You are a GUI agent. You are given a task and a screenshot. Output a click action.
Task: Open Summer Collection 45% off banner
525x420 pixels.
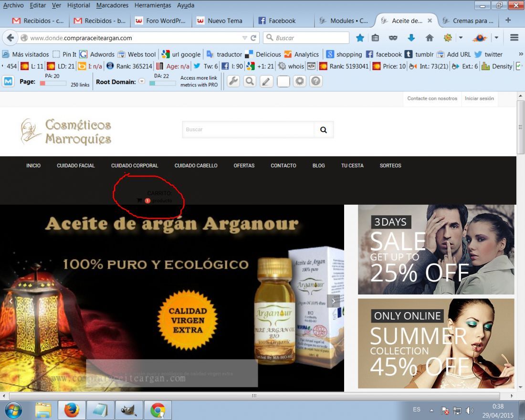pos(436,343)
